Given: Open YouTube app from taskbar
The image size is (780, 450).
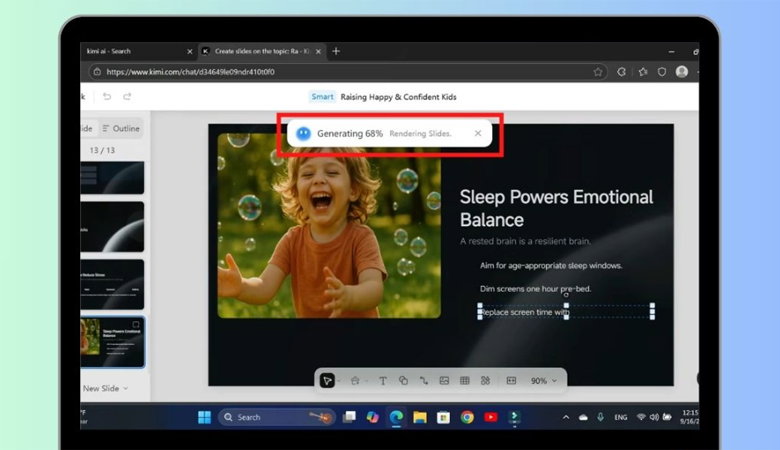Looking at the screenshot, I should pyautogui.click(x=490, y=417).
